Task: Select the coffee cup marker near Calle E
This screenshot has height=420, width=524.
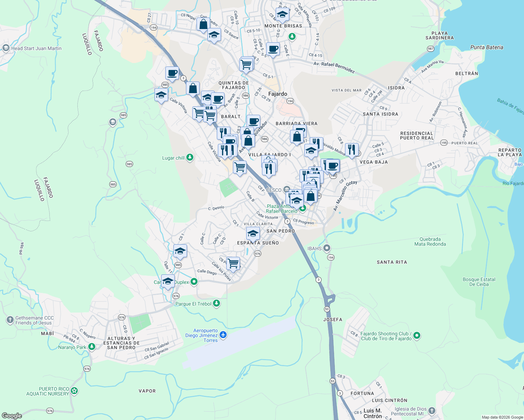Action: pos(273,49)
